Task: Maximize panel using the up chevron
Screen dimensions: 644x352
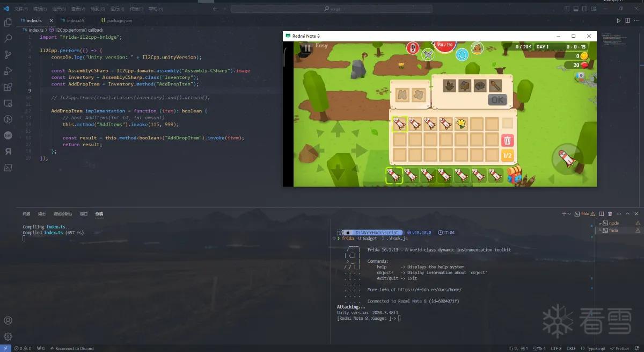Action: (628, 214)
